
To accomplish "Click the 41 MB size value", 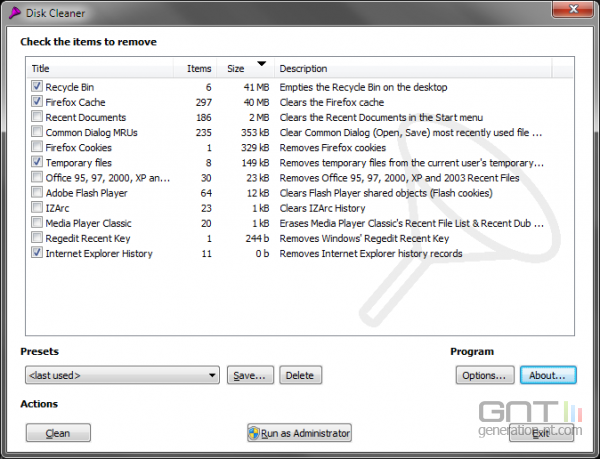I will click(x=256, y=87).
